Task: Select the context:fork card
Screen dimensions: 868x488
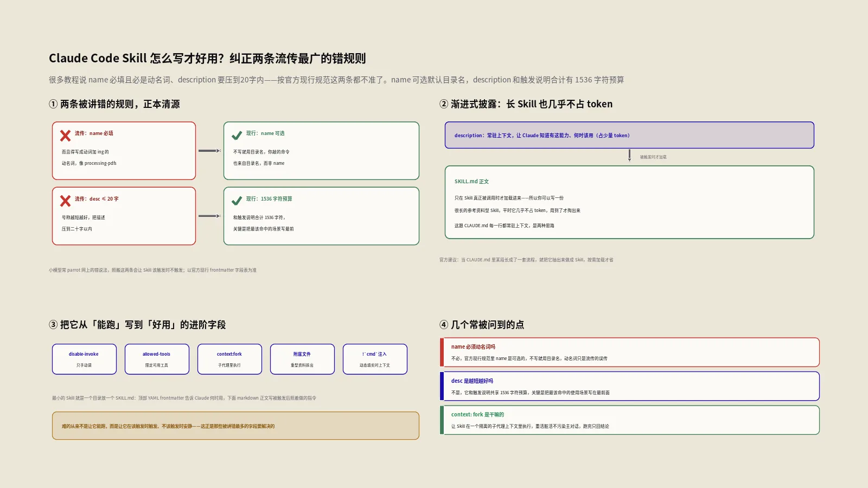Action: tap(229, 359)
